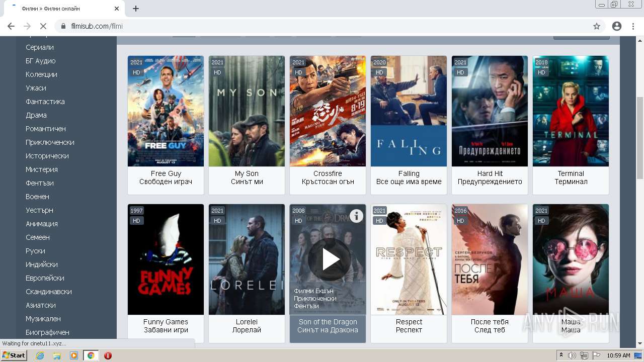Viewport: 644px width, 362px height.
Task: Select Фантастика genre
Action: (x=45, y=102)
